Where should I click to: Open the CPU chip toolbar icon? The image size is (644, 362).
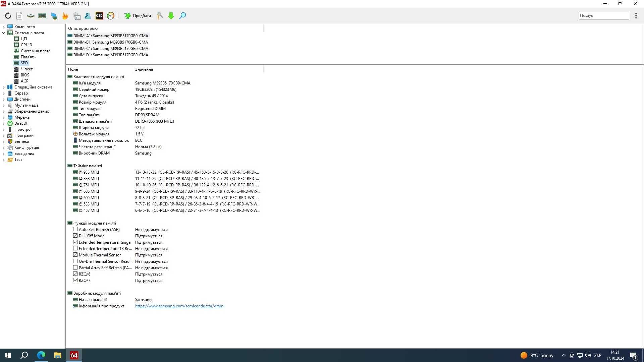(31, 16)
